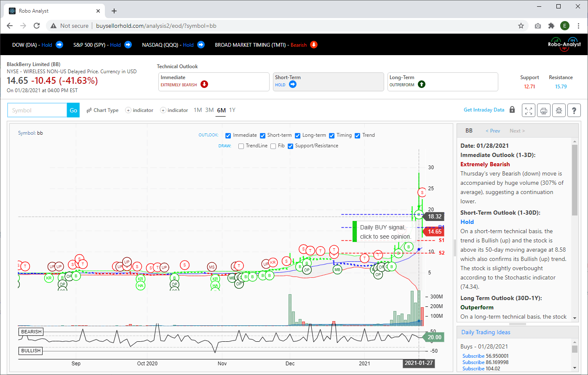Open the question mark help icon
The width and height of the screenshot is (588, 375).
point(574,110)
